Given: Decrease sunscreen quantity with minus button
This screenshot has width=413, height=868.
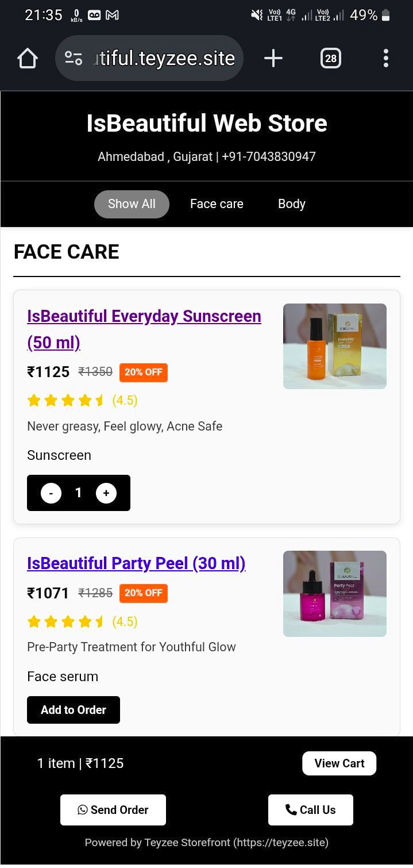Looking at the screenshot, I should point(51,493).
